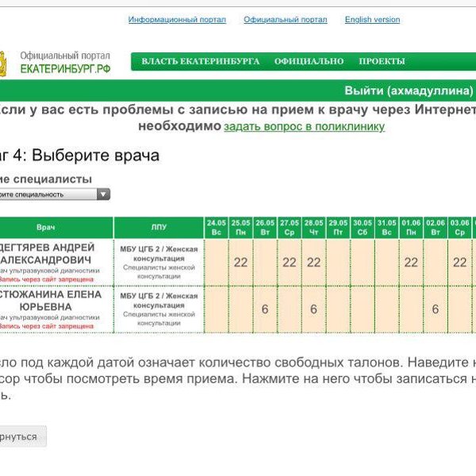Click the ЛПУ column header

[159, 228]
